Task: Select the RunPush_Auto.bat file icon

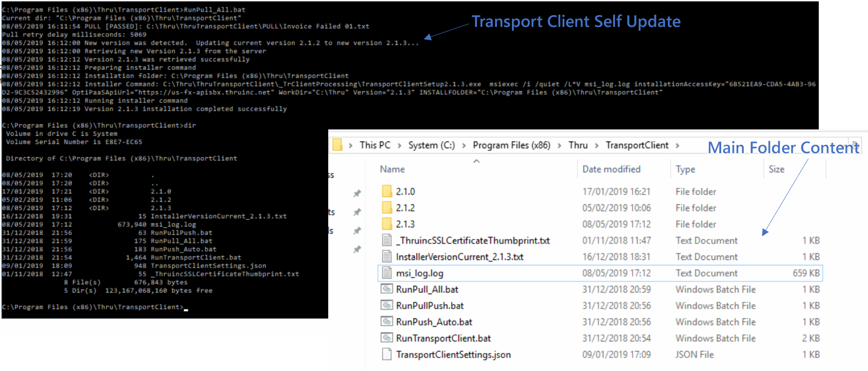Action: (387, 322)
